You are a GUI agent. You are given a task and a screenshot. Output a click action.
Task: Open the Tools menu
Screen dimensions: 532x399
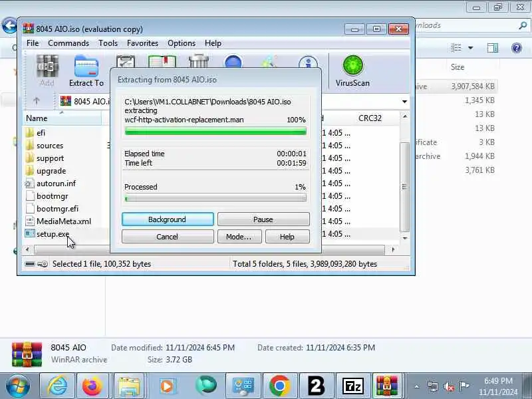pyautogui.click(x=108, y=43)
